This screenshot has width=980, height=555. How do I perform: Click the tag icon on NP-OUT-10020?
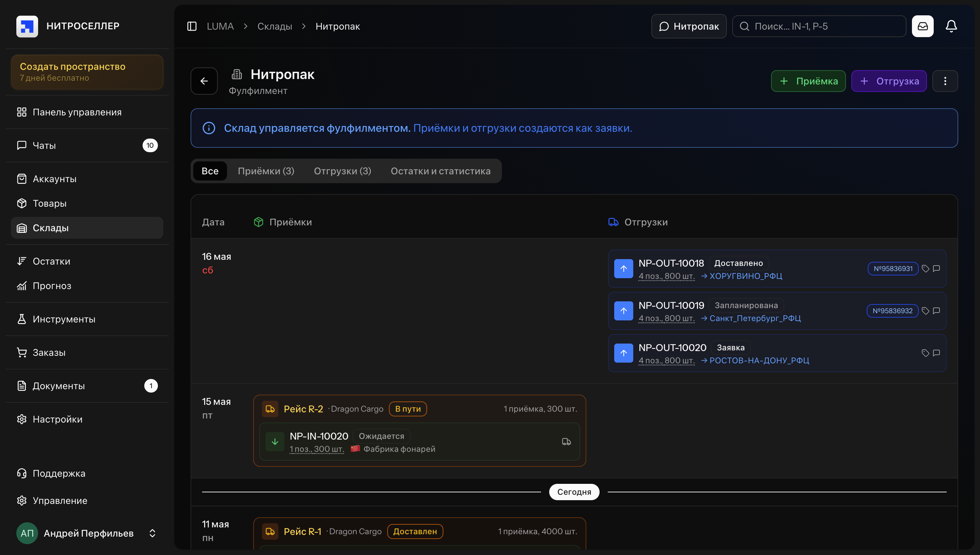click(x=925, y=353)
